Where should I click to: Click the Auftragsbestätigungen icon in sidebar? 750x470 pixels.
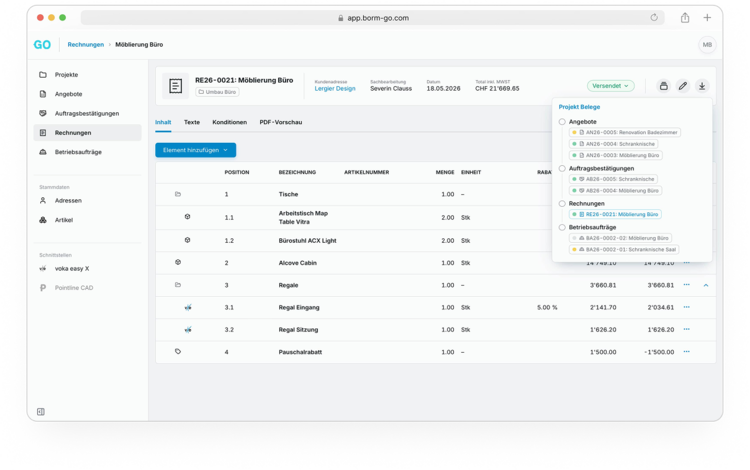[x=43, y=114]
